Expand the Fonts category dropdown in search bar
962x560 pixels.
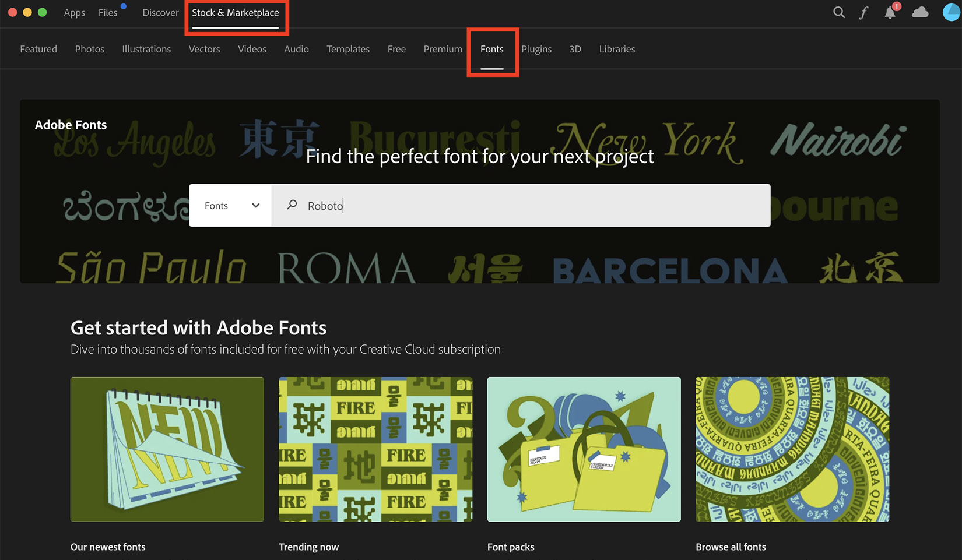231,205
